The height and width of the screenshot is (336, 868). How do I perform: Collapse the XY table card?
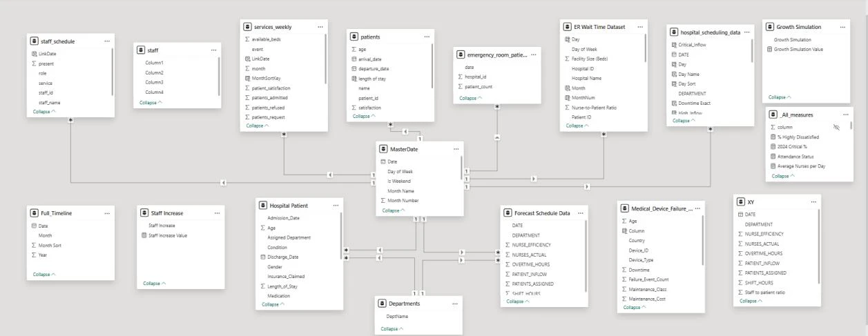[x=751, y=301]
